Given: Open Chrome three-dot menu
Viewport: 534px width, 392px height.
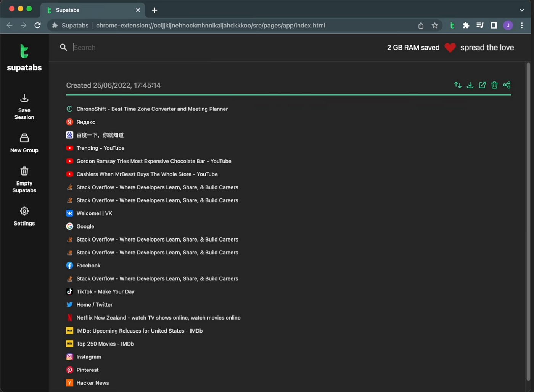Looking at the screenshot, I should [x=522, y=26].
